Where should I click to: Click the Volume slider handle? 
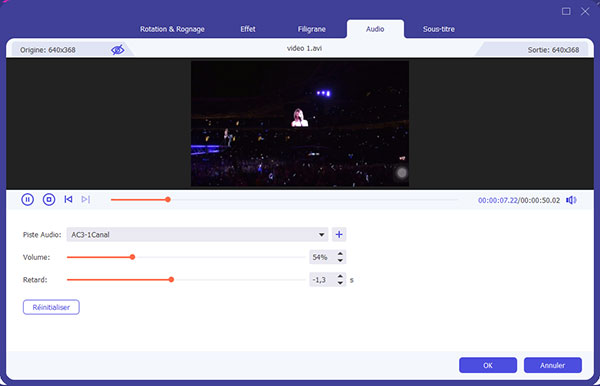point(132,257)
